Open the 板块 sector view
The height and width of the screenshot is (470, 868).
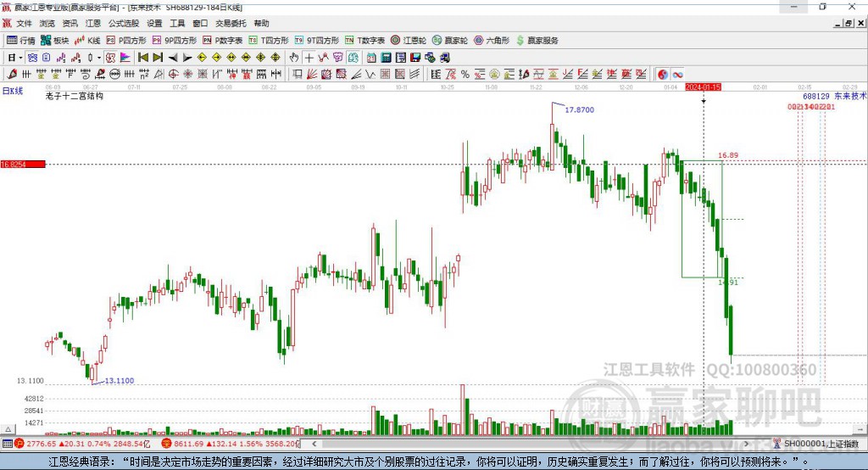[x=54, y=41]
